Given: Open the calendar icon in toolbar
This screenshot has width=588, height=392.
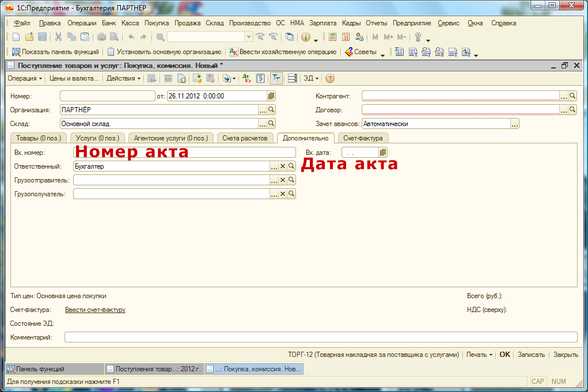Looking at the screenshot, I should (346, 37).
